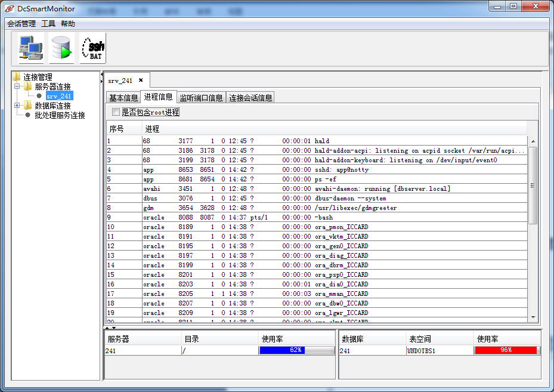The height and width of the screenshot is (392, 554).
Task: Expand the 数据库连接 tree node
Action: pyautogui.click(x=17, y=106)
